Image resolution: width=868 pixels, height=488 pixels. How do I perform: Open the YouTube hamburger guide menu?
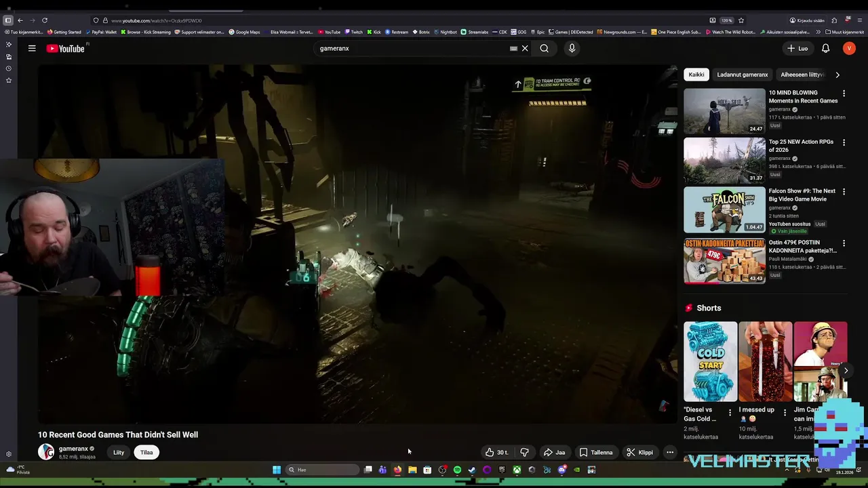coord(32,48)
